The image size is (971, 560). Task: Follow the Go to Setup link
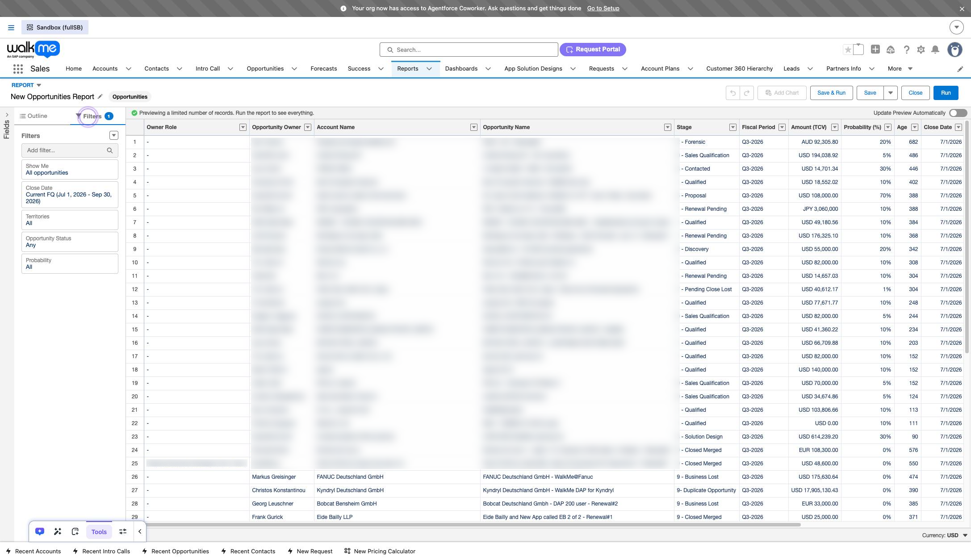point(603,8)
